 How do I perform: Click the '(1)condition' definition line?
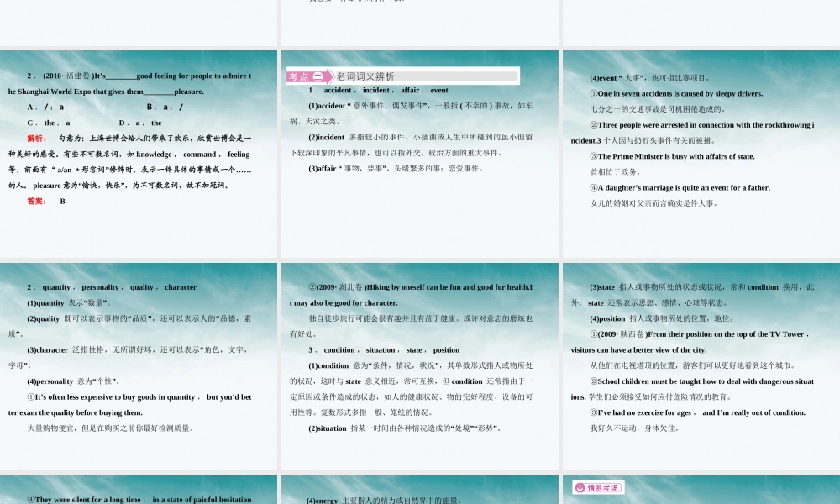point(412,389)
